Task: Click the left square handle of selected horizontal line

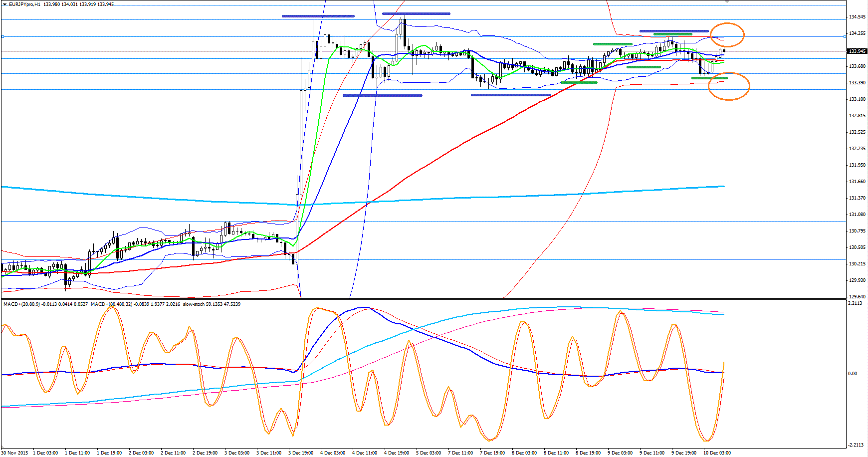Action: tap(2, 37)
